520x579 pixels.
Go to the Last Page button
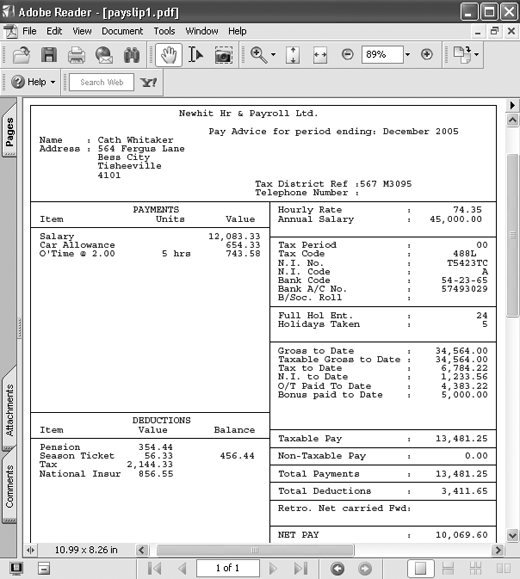(x=301, y=568)
